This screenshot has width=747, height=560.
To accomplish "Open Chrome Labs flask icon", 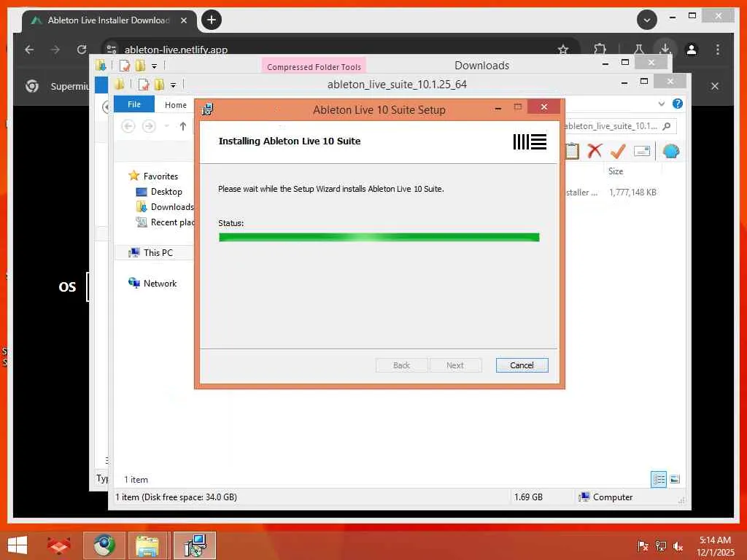I will (x=638, y=50).
